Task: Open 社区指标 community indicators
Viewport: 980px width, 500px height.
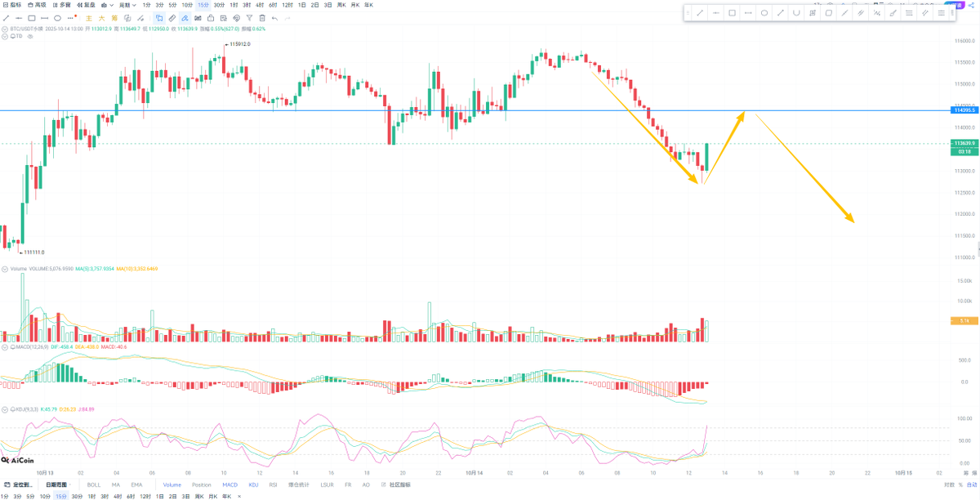Action: 396,484
